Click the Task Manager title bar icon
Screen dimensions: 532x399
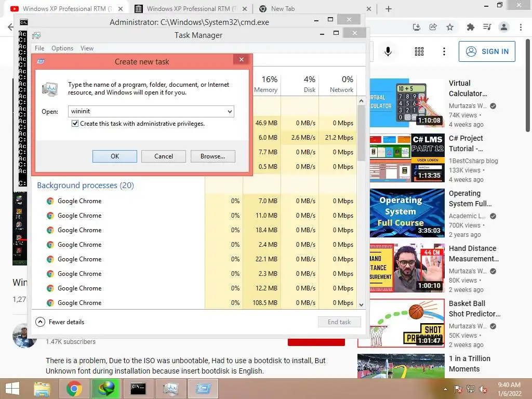pyautogui.click(x=36, y=35)
